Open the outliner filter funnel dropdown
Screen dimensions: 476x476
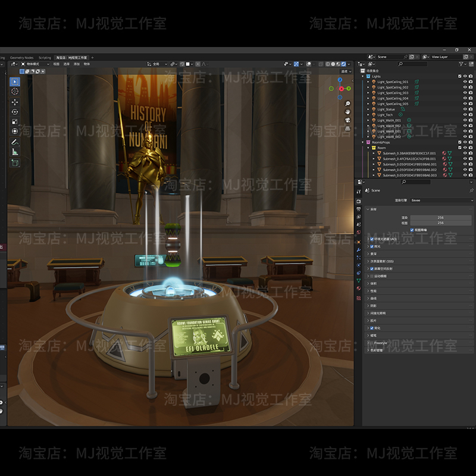[462, 64]
